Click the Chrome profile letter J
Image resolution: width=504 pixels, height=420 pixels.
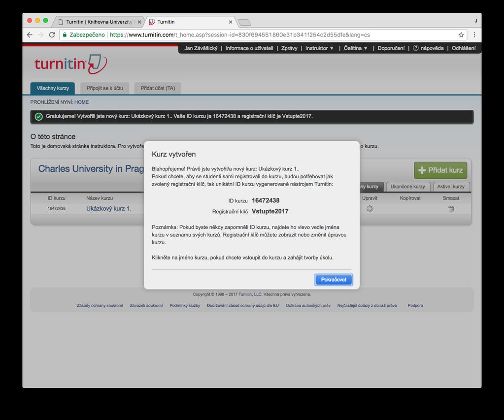(x=476, y=21)
